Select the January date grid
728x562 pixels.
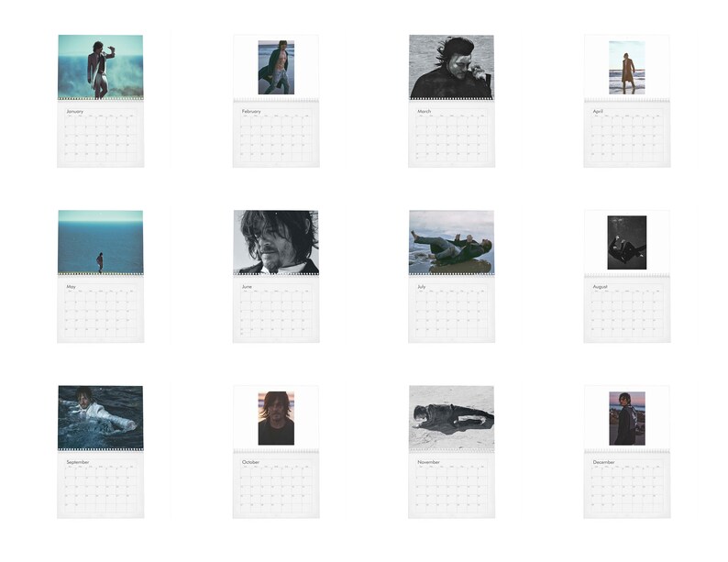click(x=101, y=138)
